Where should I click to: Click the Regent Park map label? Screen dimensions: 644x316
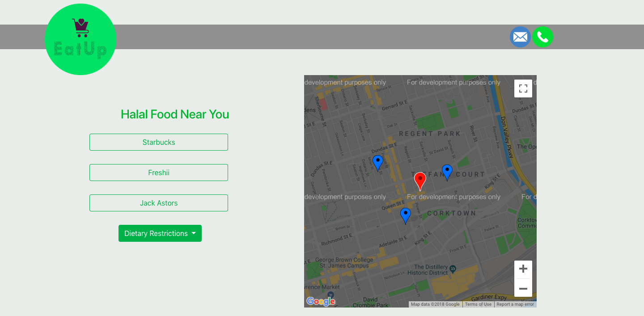[x=430, y=134]
